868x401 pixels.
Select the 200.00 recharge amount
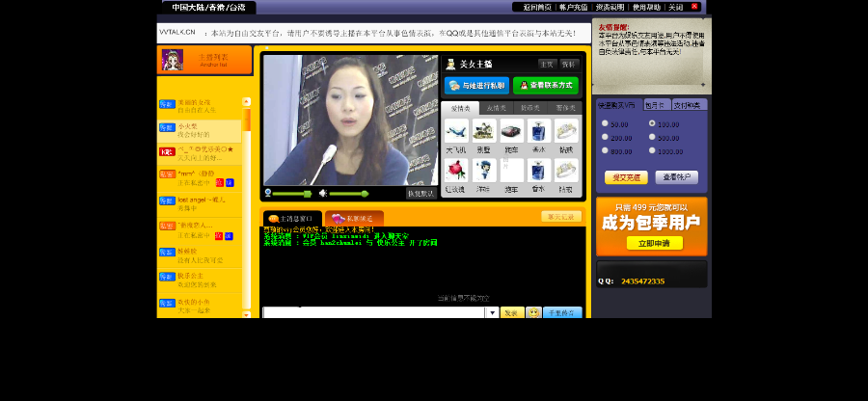coord(605,137)
